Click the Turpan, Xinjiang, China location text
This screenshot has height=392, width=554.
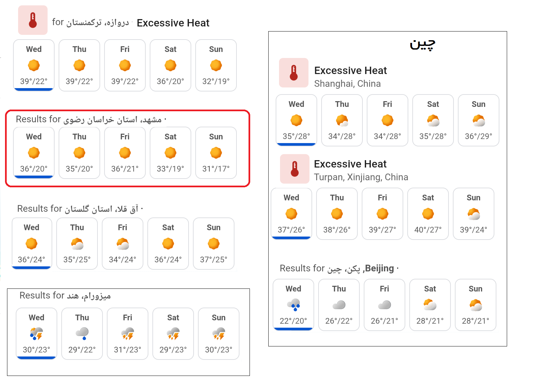(361, 177)
